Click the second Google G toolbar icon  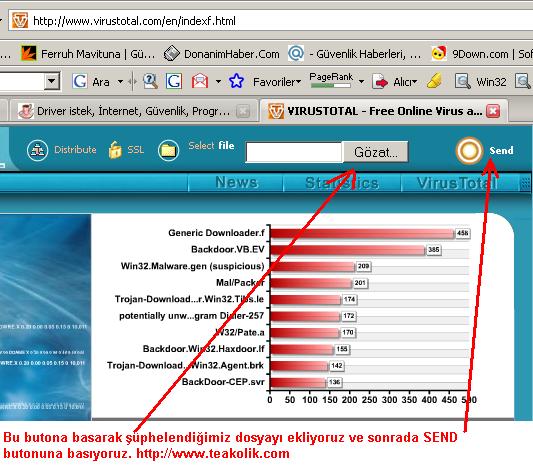point(174,82)
